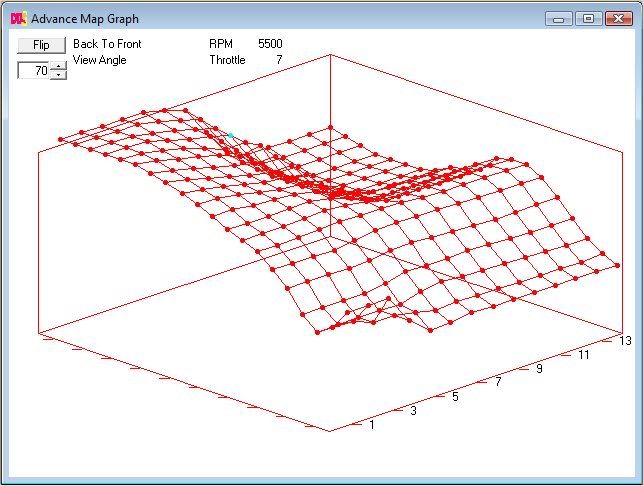Viewport: 643px width, 486px height.
Task: Click the Advance Map Graph app icon
Action: tap(19, 19)
